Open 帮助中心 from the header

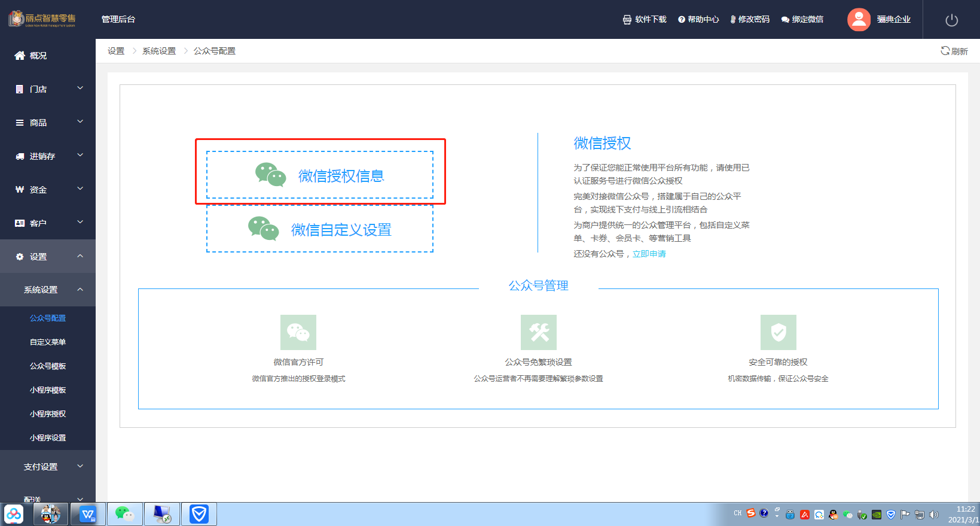click(x=703, y=19)
